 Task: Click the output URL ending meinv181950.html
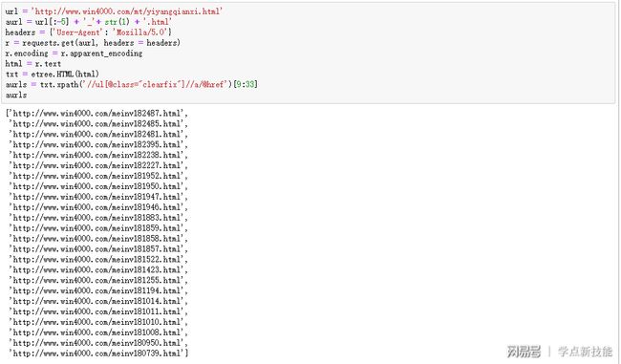(98, 186)
